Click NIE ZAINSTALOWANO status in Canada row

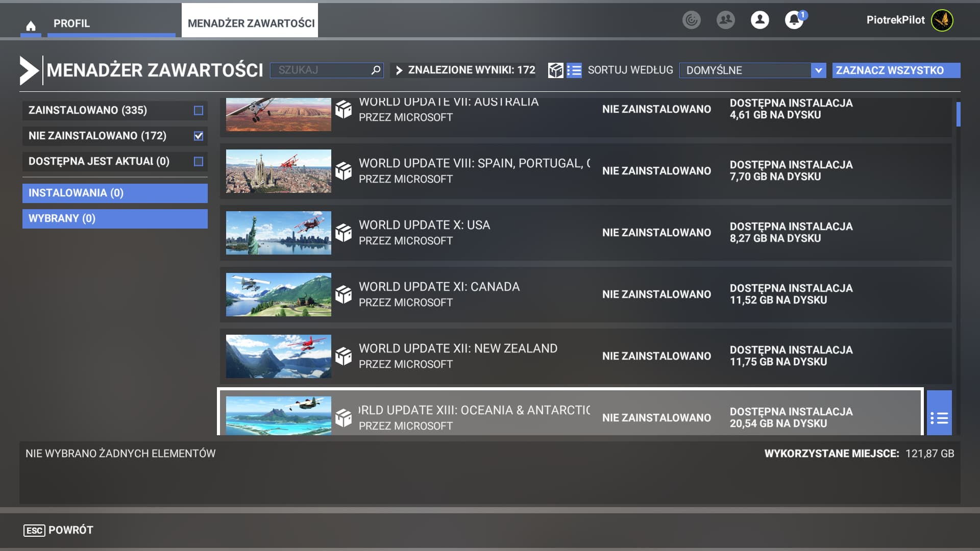tap(656, 294)
